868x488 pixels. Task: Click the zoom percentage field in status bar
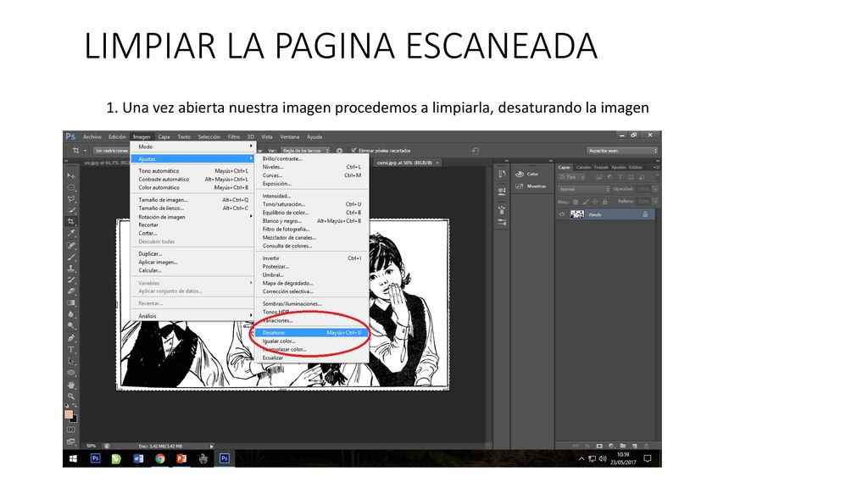(x=92, y=446)
